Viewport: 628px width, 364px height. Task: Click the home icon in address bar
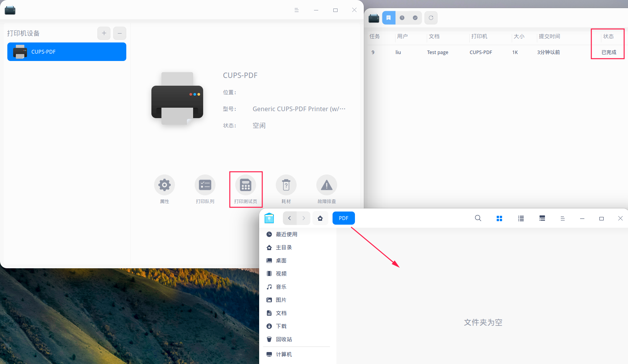point(320,218)
